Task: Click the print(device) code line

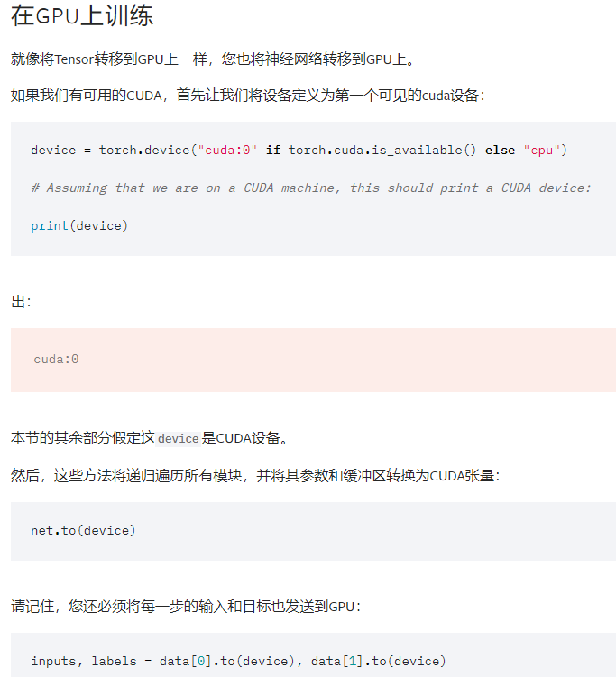Action: coord(79,225)
